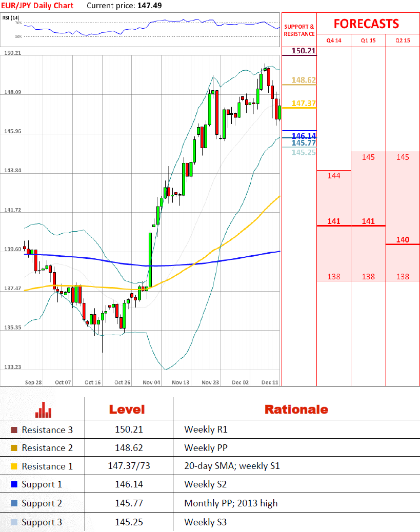Click the Q2 15 upper forecast 145
Image resolution: width=420 pixels, height=532 pixels.
(403, 157)
